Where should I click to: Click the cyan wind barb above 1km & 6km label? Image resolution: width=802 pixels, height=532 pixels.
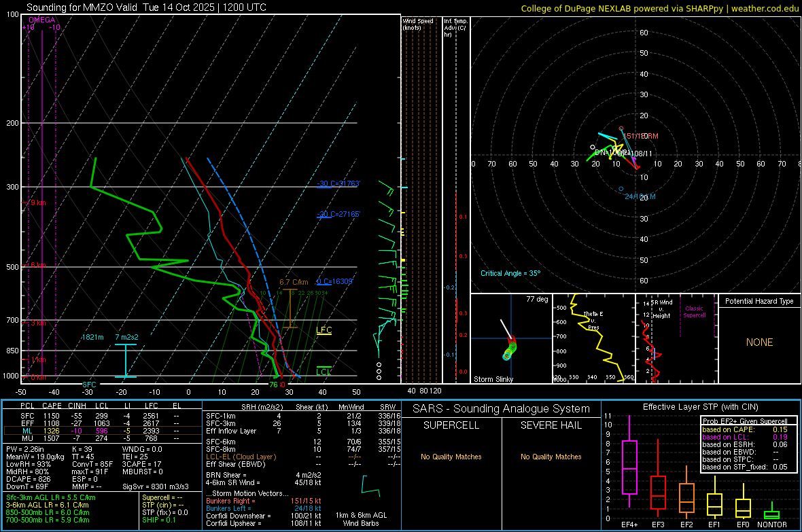point(370,486)
